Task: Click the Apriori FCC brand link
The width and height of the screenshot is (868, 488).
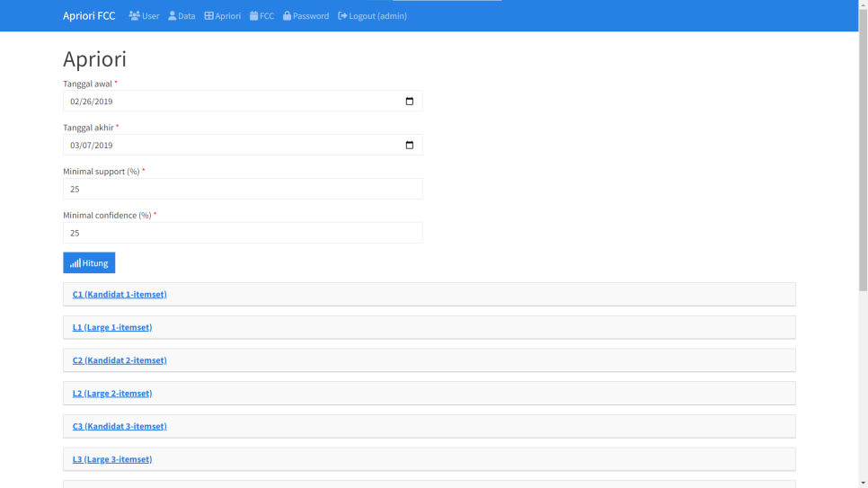Action: 89,16
